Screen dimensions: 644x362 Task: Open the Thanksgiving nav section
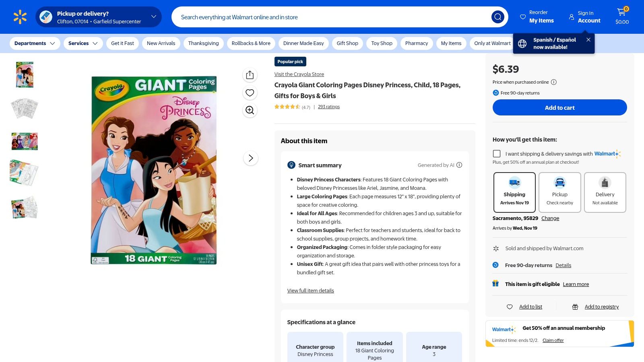[x=203, y=43]
